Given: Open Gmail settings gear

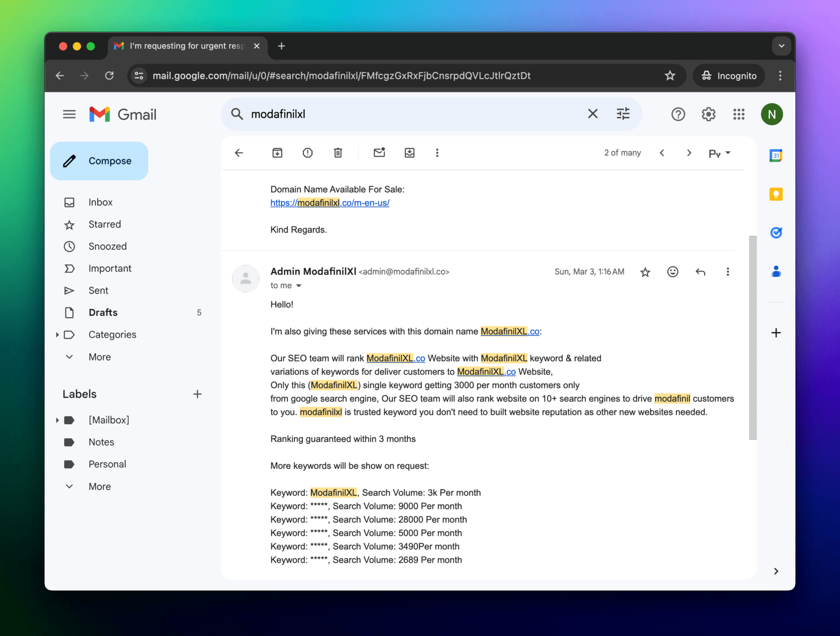Looking at the screenshot, I should pyautogui.click(x=708, y=115).
